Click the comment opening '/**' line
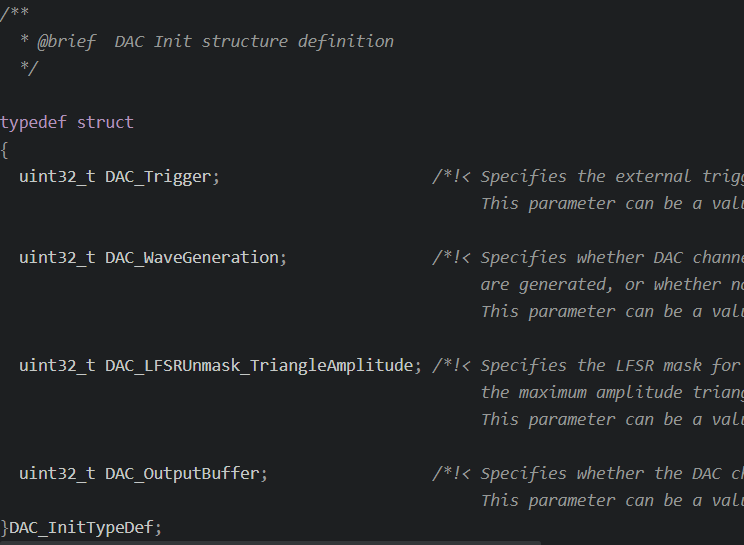This screenshot has height=545, width=744. point(14,13)
